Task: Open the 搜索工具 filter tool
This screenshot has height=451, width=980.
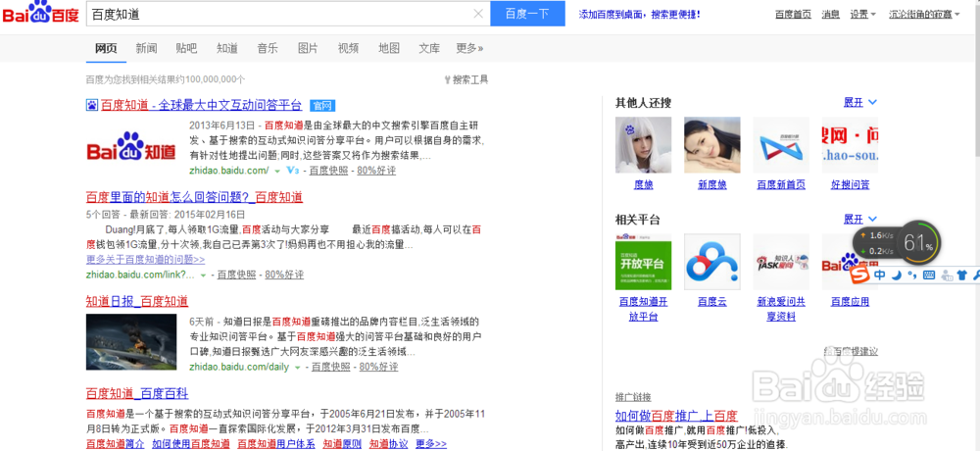Action: point(466,79)
